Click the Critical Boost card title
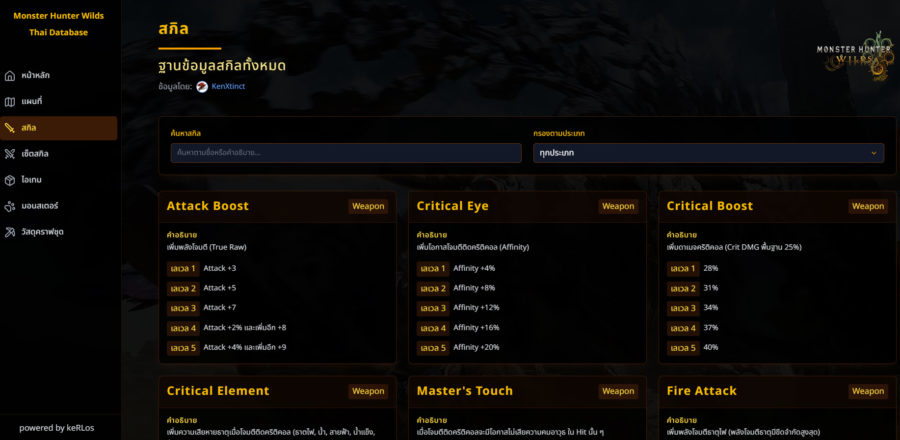Screen dimensions: 900x440 tap(709, 206)
